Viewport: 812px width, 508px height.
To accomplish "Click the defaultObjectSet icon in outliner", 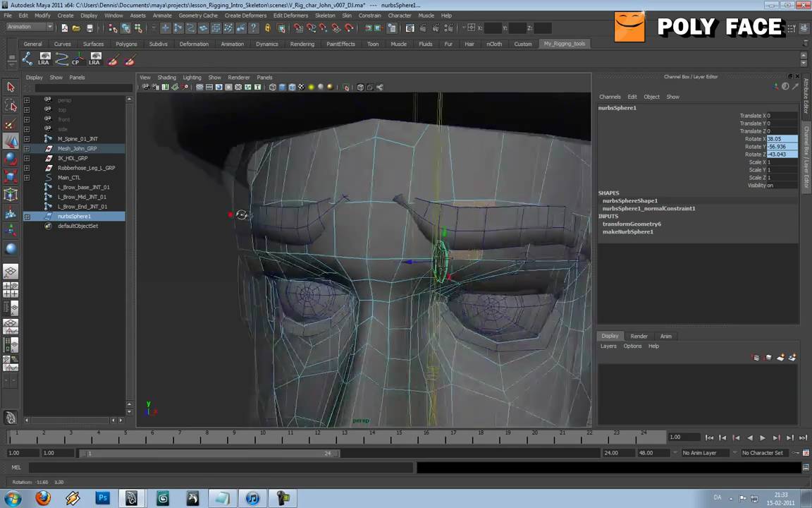I will [x=48, y=226].
